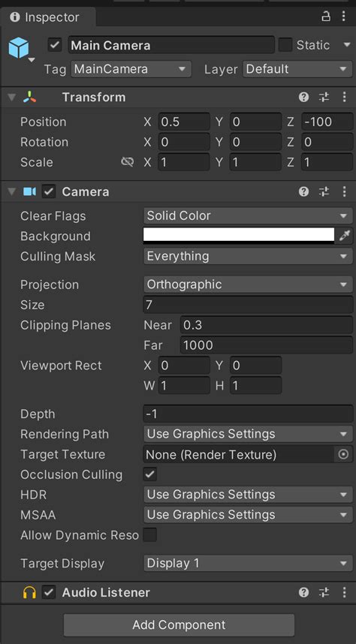Click the Inspector lock icon
356x644 pixels.
click(325, 17)
